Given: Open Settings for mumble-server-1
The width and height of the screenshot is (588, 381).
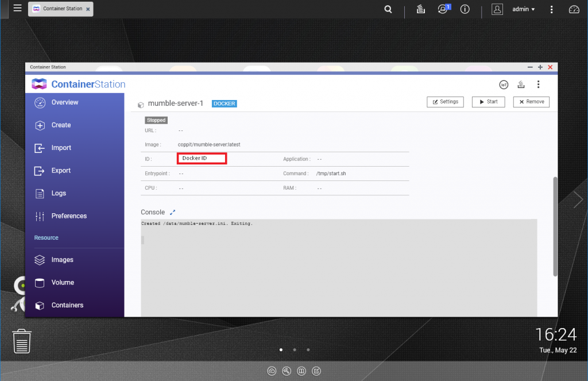Looking at the screenshot, I should pyautogui.click(x=445, y=102).
